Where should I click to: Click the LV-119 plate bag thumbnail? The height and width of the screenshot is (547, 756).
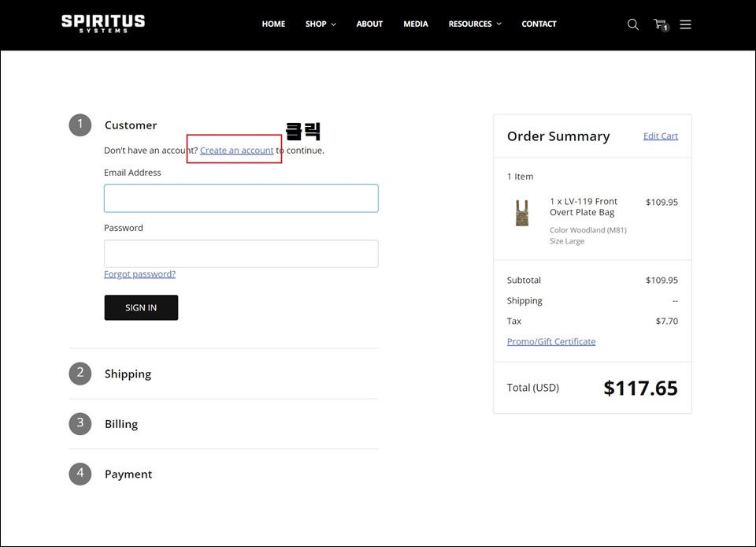(x=522, y=213)
